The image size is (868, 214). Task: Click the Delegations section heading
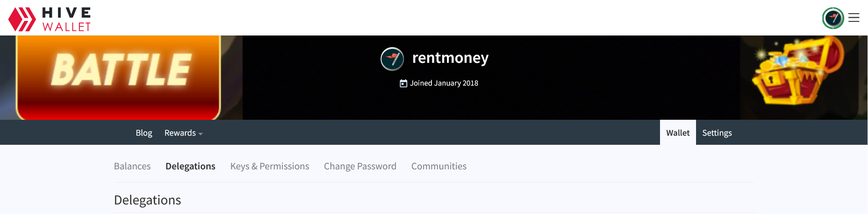pyautogui.click(x=147, y=200)
